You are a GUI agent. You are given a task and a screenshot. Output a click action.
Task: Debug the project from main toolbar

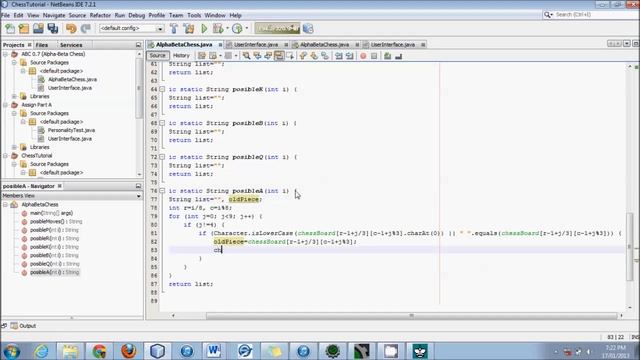(x=218, y=29)
